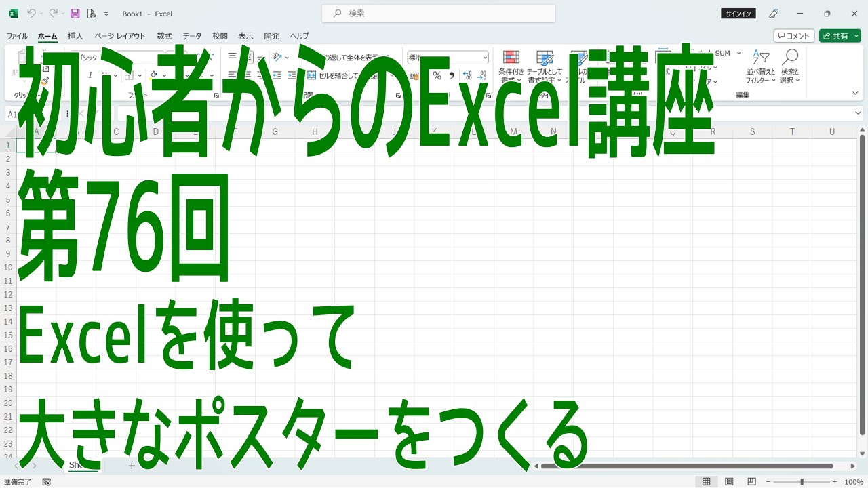This screenshot has height=488, width=868.
Task: Toggle Italic formatting
Action: coord(90,75)
